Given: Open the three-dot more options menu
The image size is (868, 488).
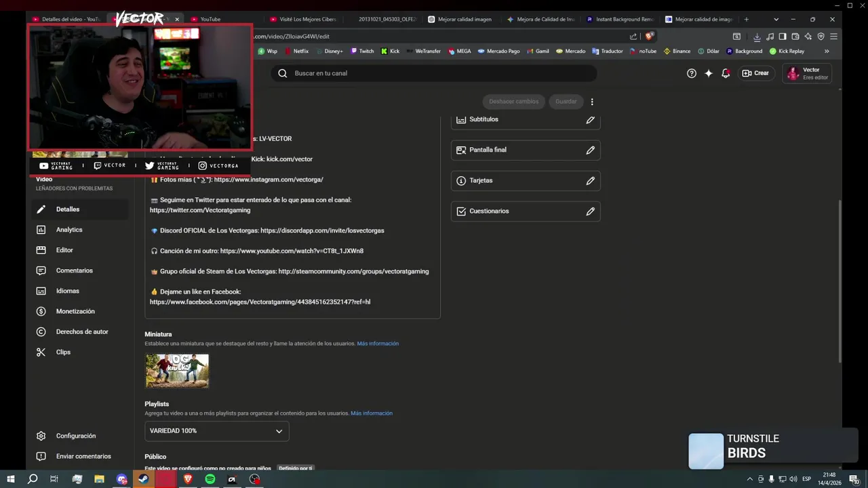Looking at the screenshot, I should tap(592, 102).
